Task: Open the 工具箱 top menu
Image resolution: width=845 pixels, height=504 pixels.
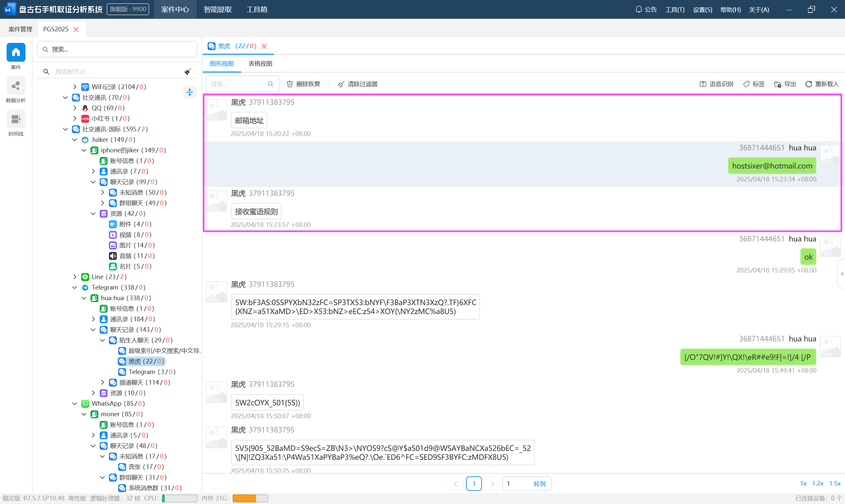Action: pos(257,9)
